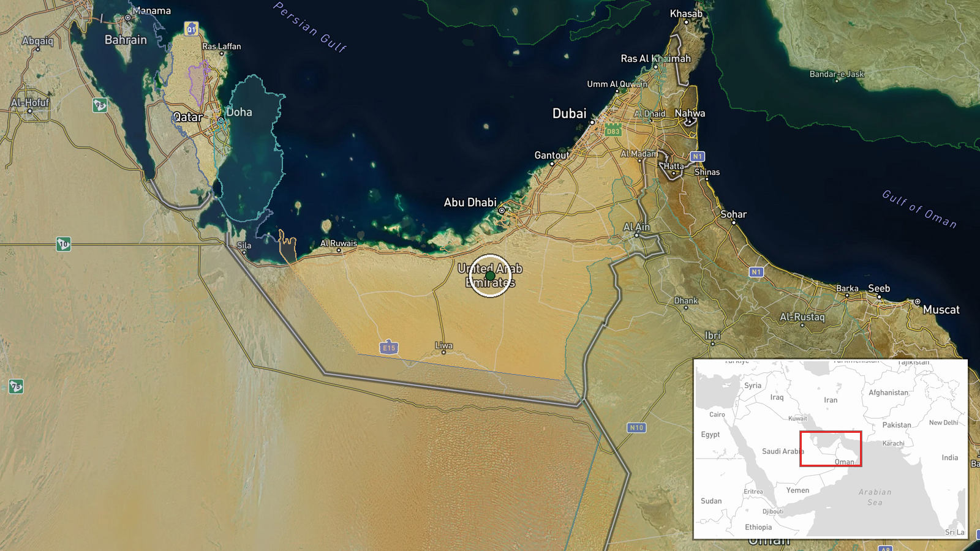
Task: Click the Al Dhaid label
Action: pos(649,114)
